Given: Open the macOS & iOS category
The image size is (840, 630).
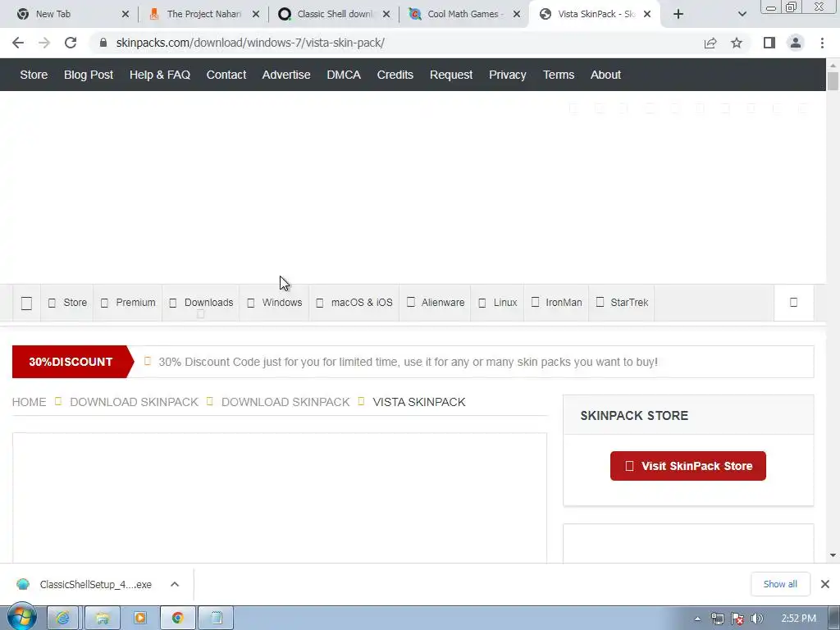Looking at the screenshot, I should pos(354,303).
